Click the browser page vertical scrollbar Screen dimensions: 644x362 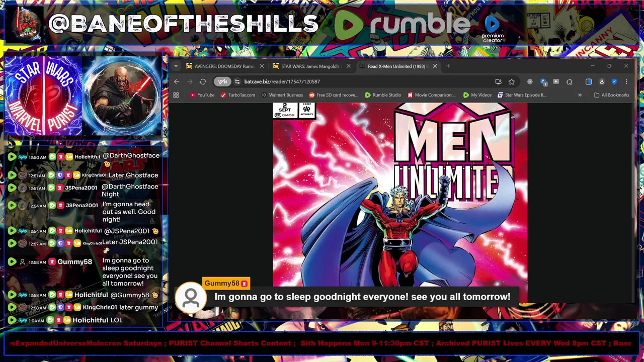tap(634, 176)
